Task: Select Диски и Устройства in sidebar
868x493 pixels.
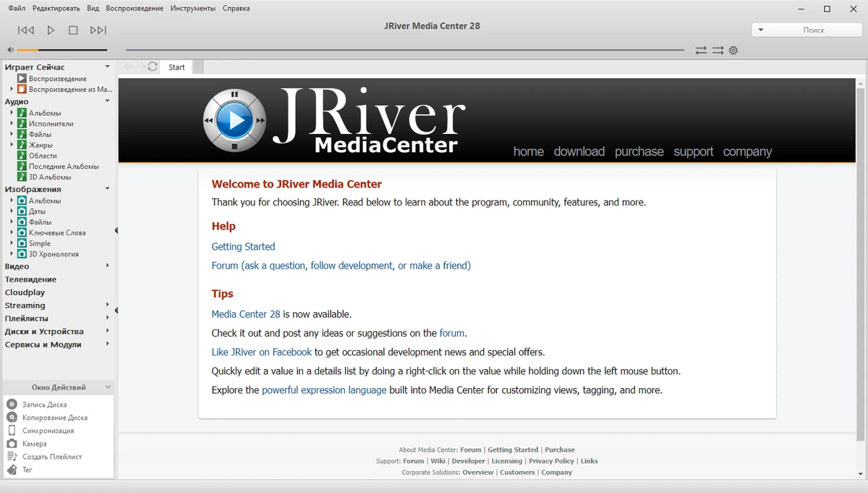Action: 44,332
